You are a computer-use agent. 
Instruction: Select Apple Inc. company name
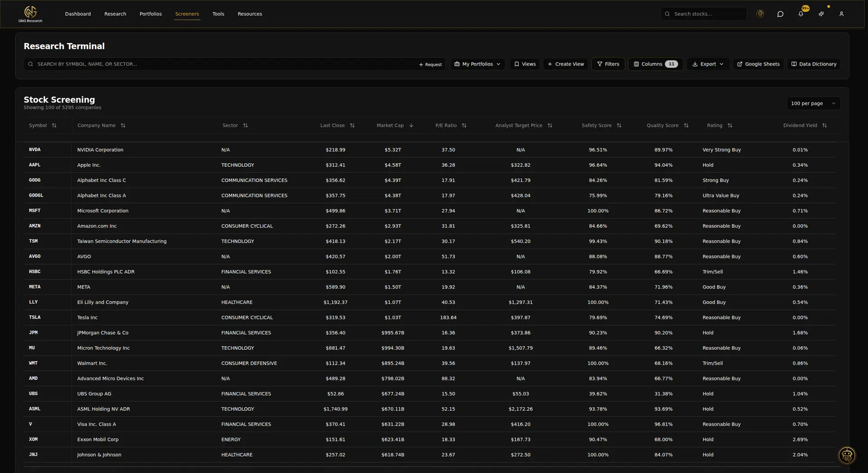tap(89, 165)
